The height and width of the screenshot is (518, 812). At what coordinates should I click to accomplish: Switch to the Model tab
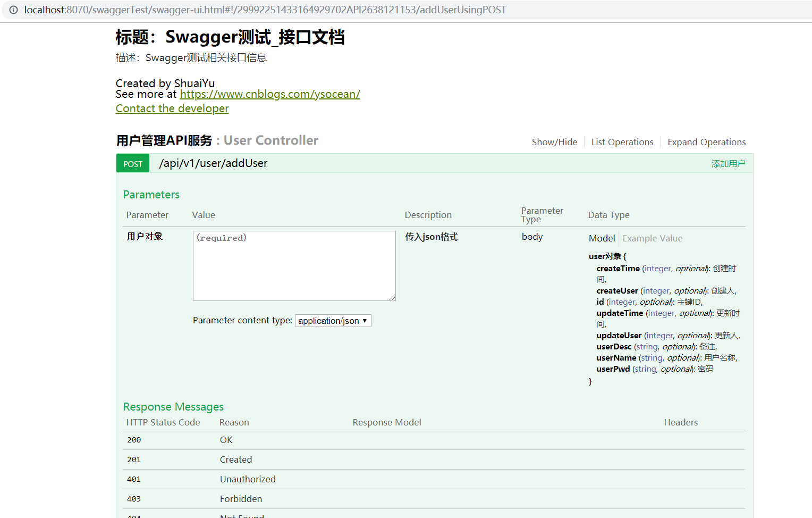click(x=602, y=238)
